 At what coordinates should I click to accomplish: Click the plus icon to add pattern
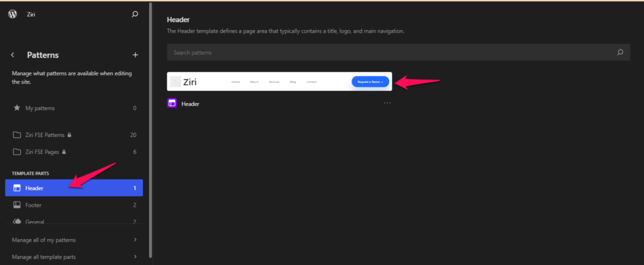136,55
